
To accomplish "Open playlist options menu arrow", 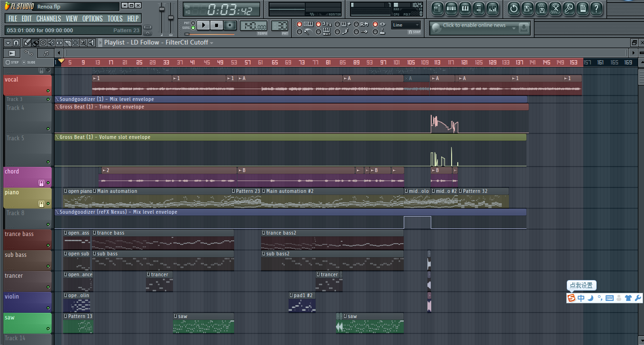I will pos(8,43).
